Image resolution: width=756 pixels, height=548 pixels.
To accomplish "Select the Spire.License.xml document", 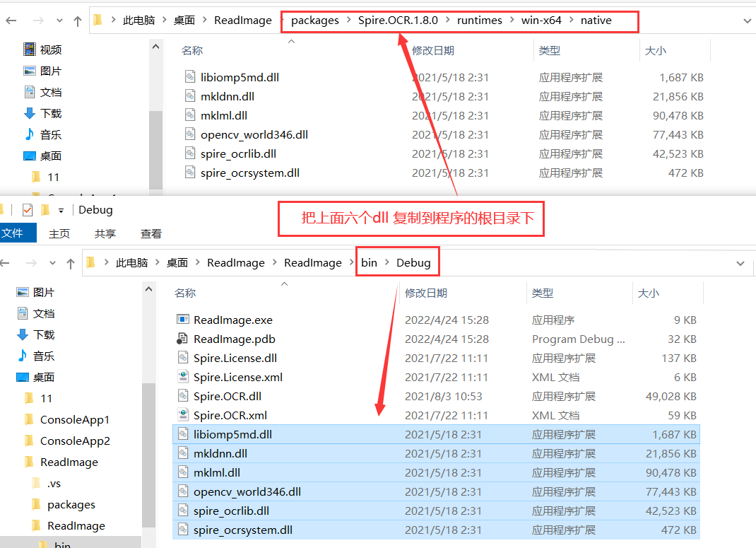I will (237, 377).
